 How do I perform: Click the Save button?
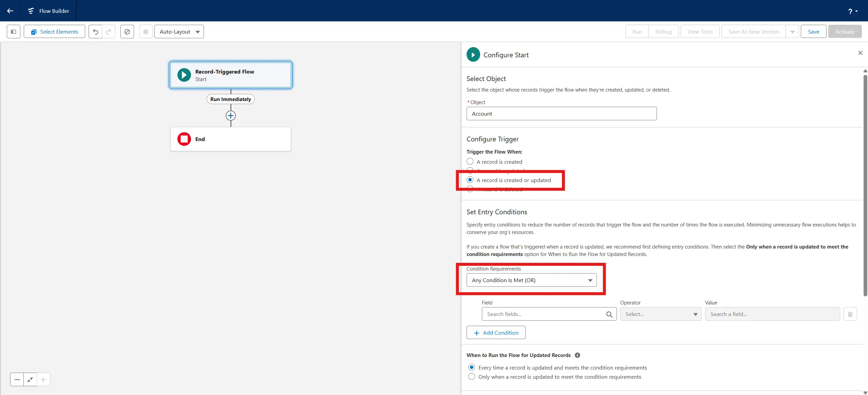tap(813, 32)
